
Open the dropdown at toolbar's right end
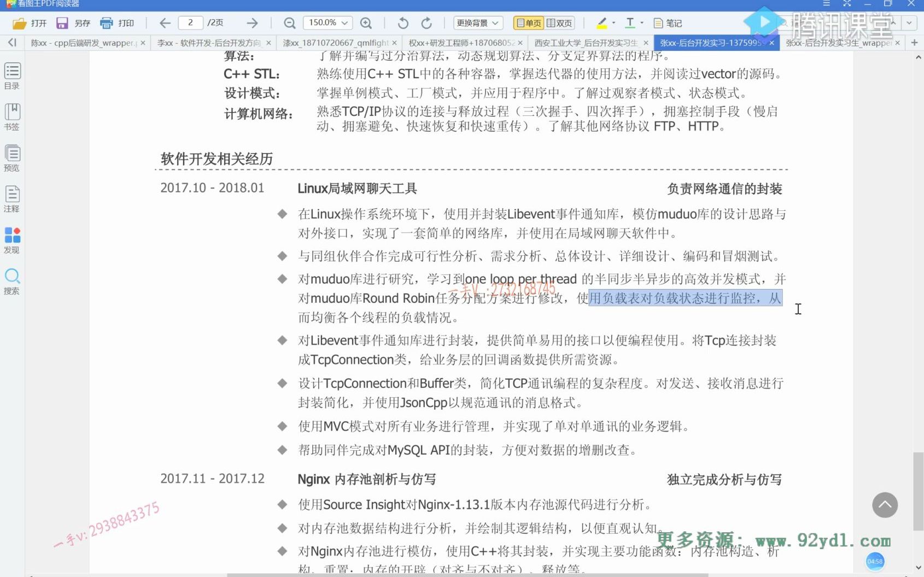pos(909,23)
